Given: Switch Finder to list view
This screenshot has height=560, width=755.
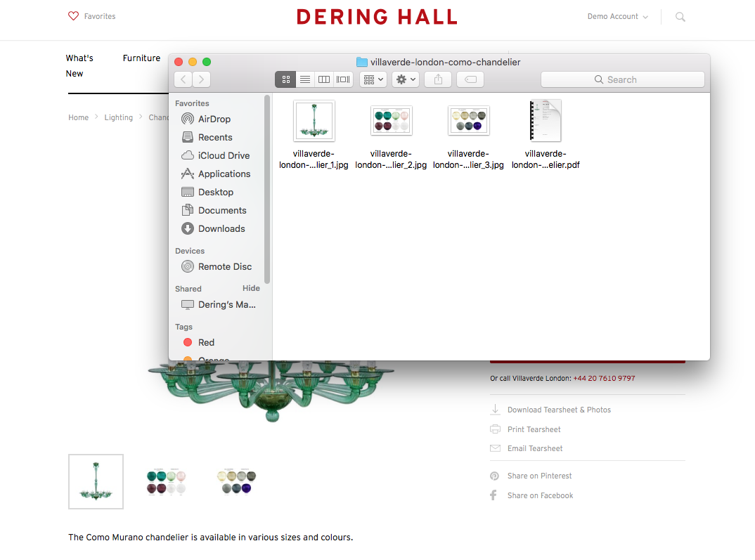Looking at the screenshot, I should (x=305, y=79).
